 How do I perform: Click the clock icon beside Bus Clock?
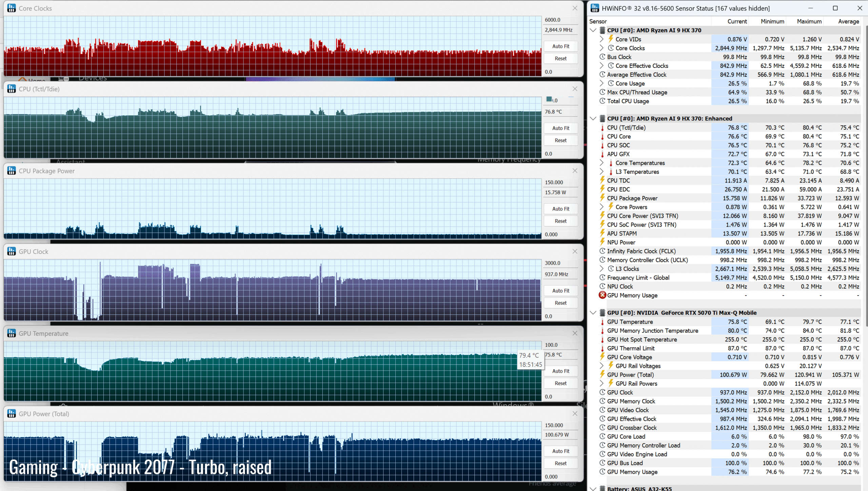tap(602, 57)
